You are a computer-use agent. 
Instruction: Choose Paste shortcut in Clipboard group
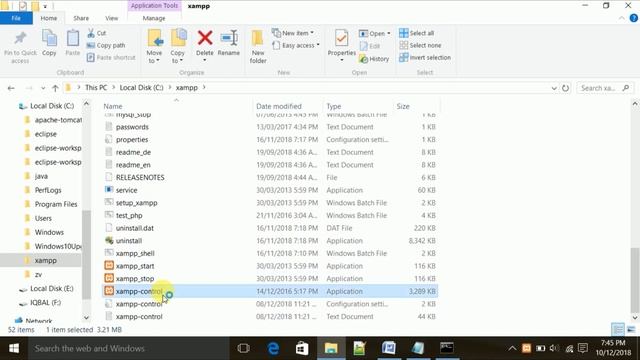[x=111, y=58]
